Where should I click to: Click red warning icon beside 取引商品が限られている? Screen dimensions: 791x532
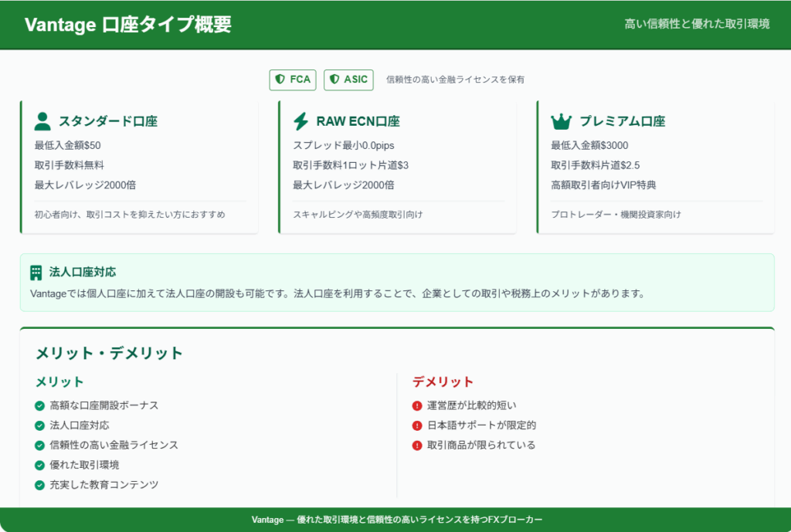tap(417, 446)
